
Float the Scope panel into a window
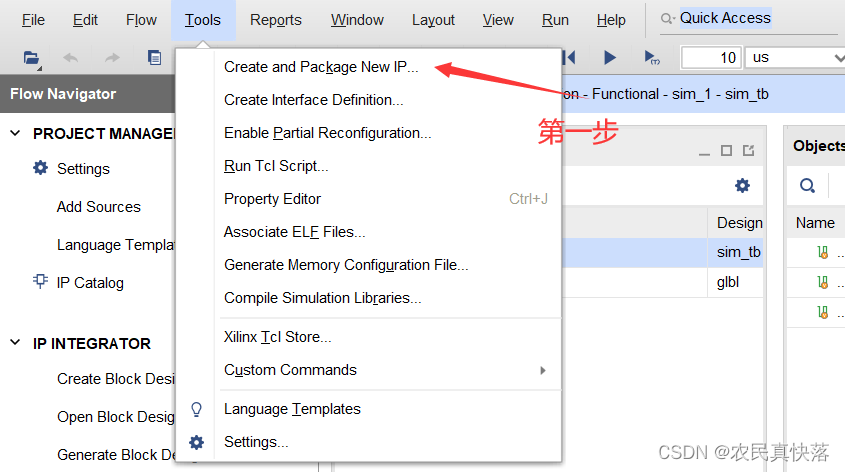click(748, 151)
